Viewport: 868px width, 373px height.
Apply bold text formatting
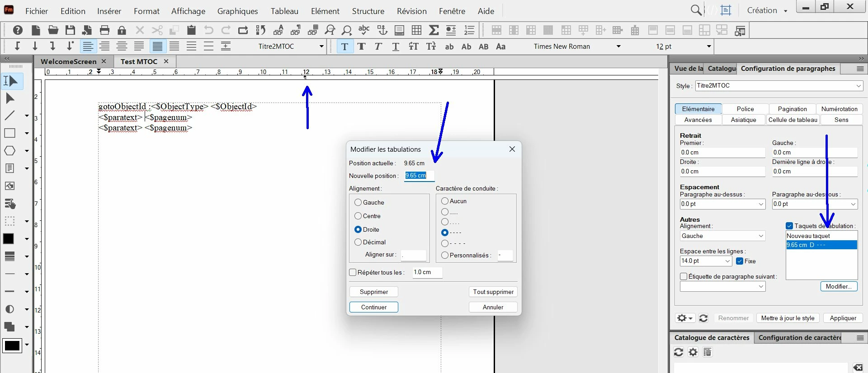click(x=361, y=47)
